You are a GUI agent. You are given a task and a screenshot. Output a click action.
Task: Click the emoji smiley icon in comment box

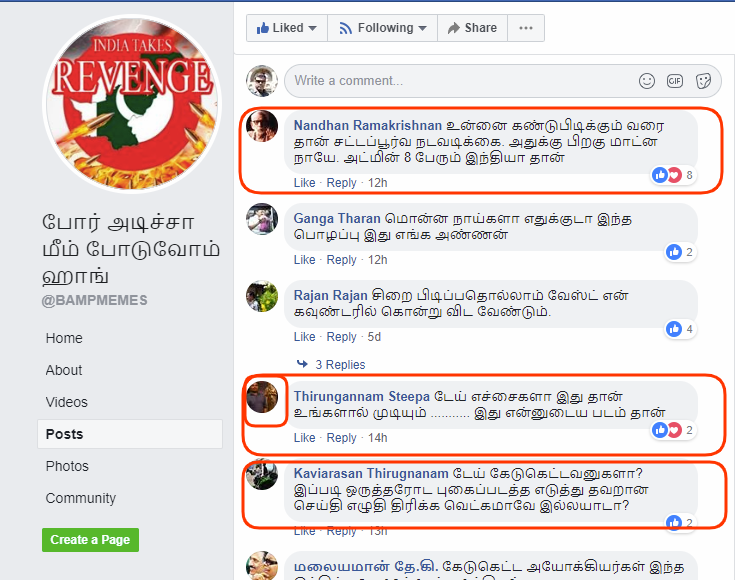tap(646, 81)
